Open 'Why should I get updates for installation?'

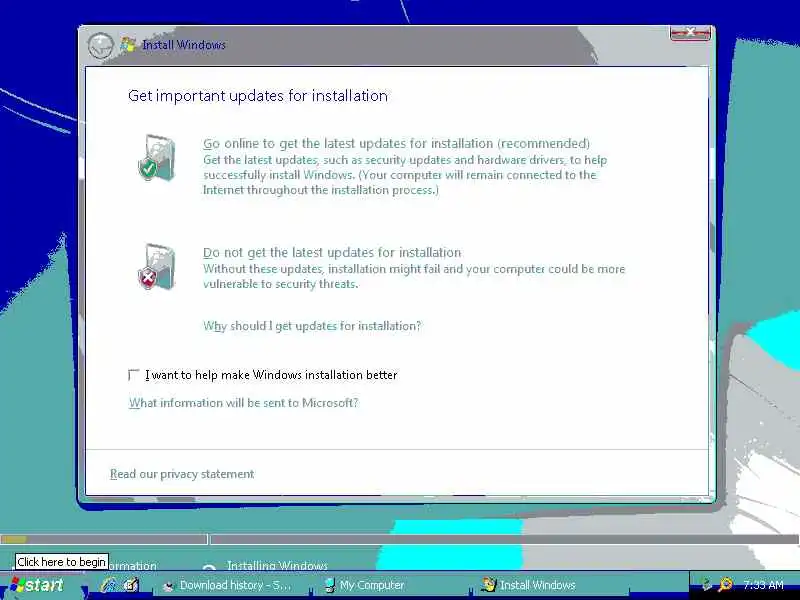(x=312, y=326)
